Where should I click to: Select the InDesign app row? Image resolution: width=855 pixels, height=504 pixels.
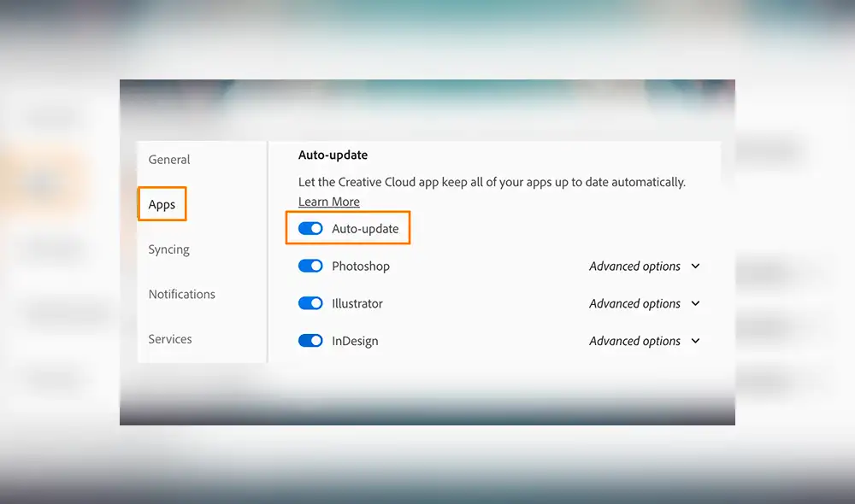pos(354,341)
